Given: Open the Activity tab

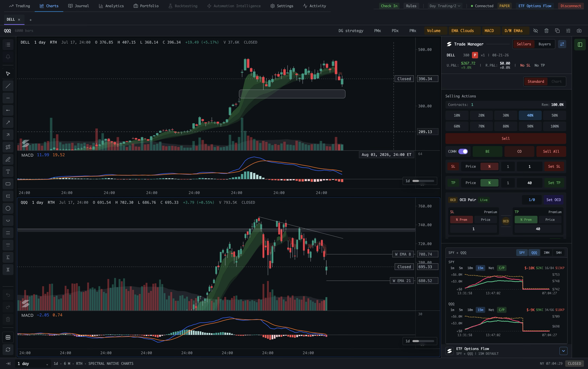Looking at the screenshot, I should pyautogui.click(x=314, y=6).
